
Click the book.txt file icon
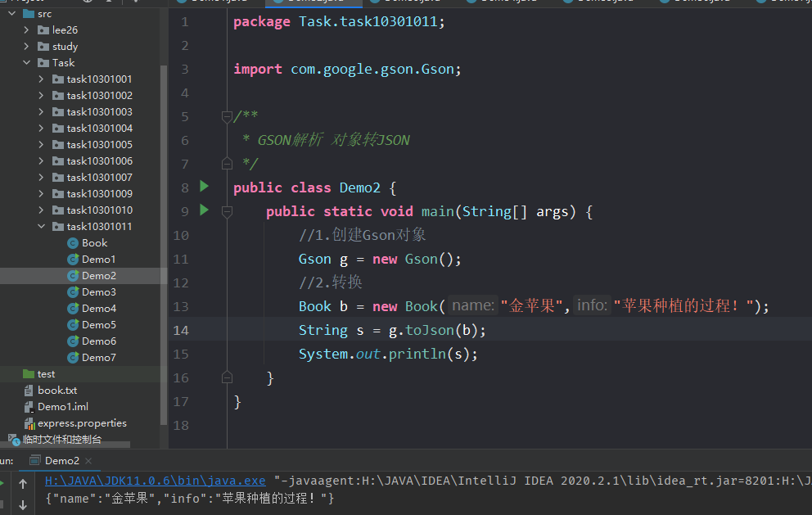click(x=29, y=391)
